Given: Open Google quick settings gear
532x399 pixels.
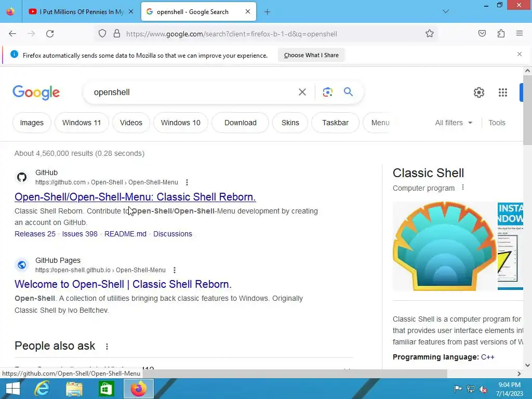Looking at the screenshot, I should 478,92.
